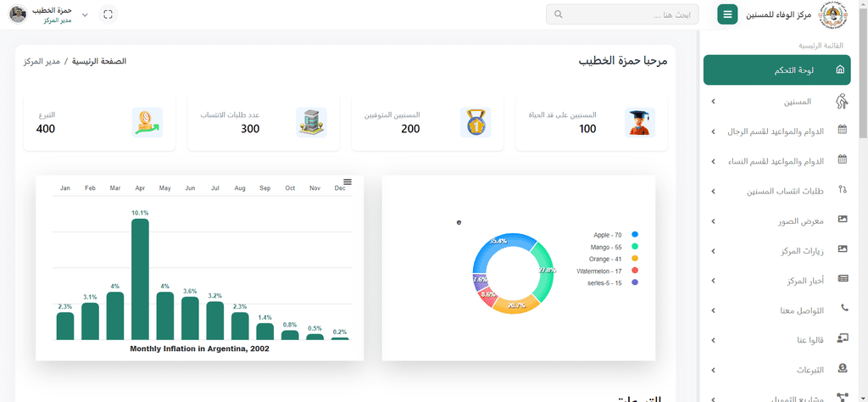Screen dimensions: 868x402
Task: Expand قالوا عنا chevron
Action: point(713,340)
